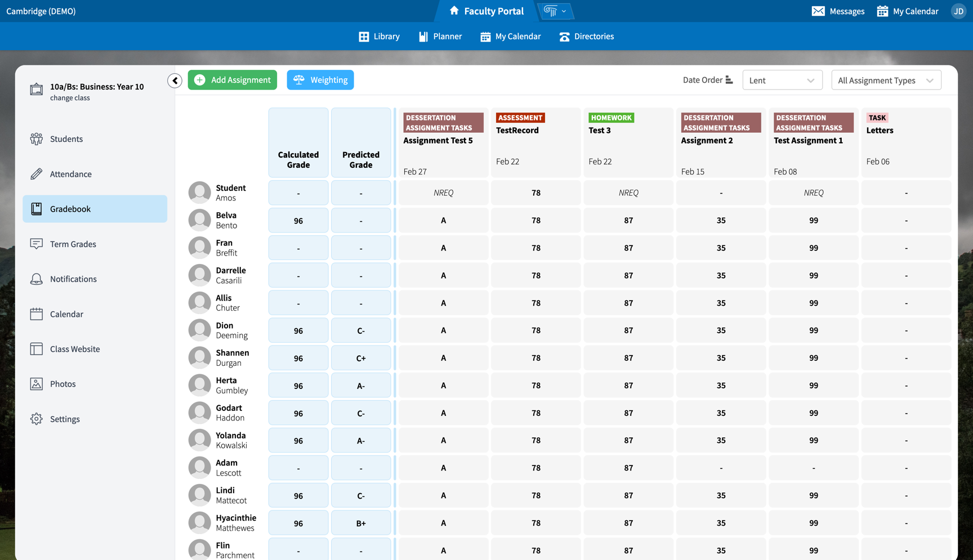This screenshot has height=560, width=973.
Task: Collapse the class sidebar with the chevron
Action: 175,80
